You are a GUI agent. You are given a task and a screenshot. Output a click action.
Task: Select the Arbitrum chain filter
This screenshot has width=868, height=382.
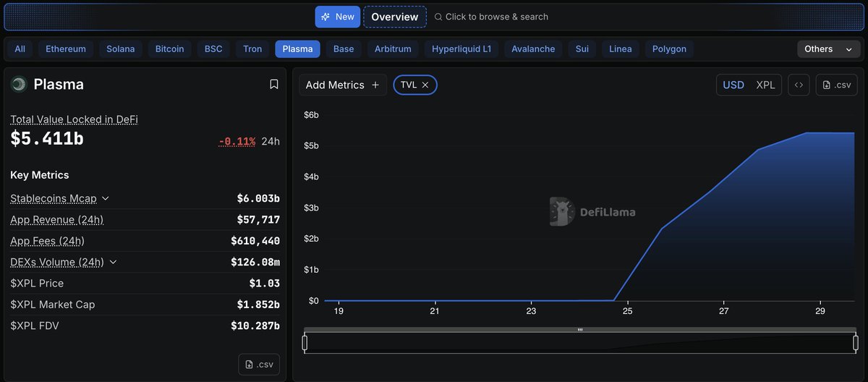(x=393, y=49)
